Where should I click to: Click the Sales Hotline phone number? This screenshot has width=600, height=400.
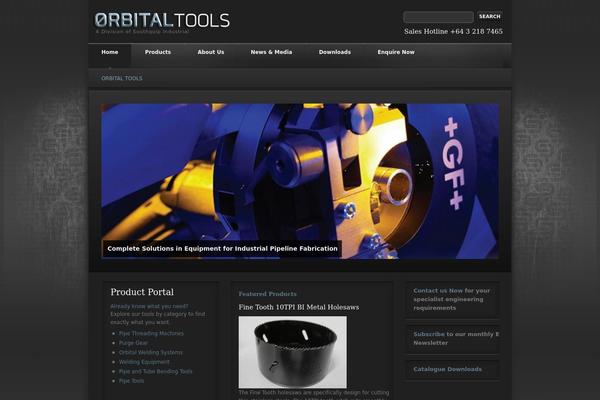point(453,31)
